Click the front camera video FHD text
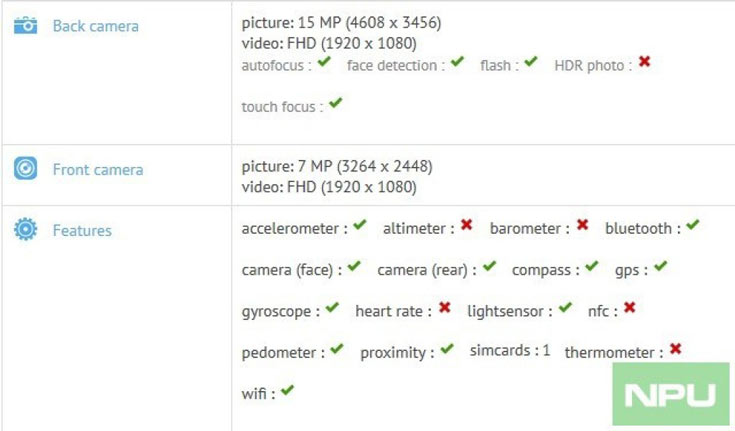Viewport: 735px width, 431px height. pyautogui.click(x=329, y=187)
